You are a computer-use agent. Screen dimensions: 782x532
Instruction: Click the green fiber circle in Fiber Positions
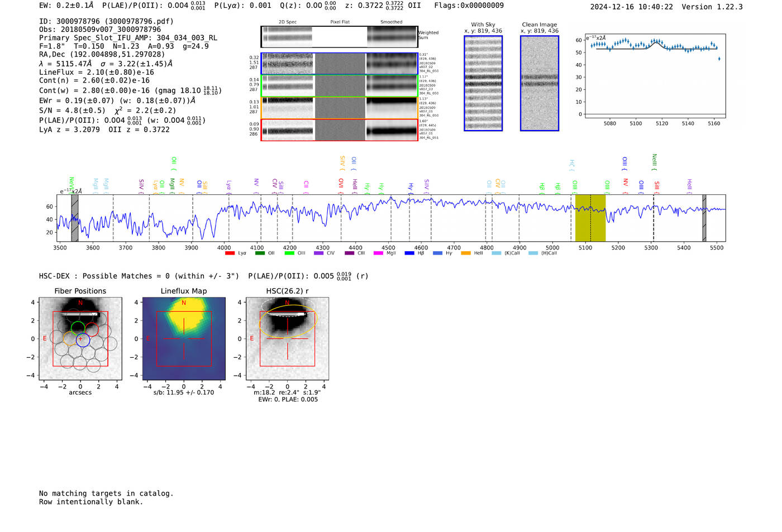pos(78,328)
